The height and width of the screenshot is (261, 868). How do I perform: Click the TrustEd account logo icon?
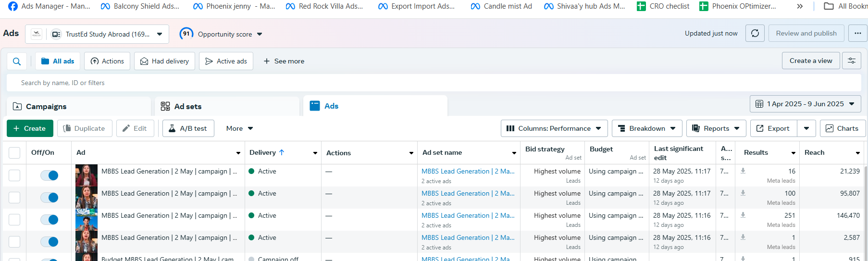click(37, 34)
